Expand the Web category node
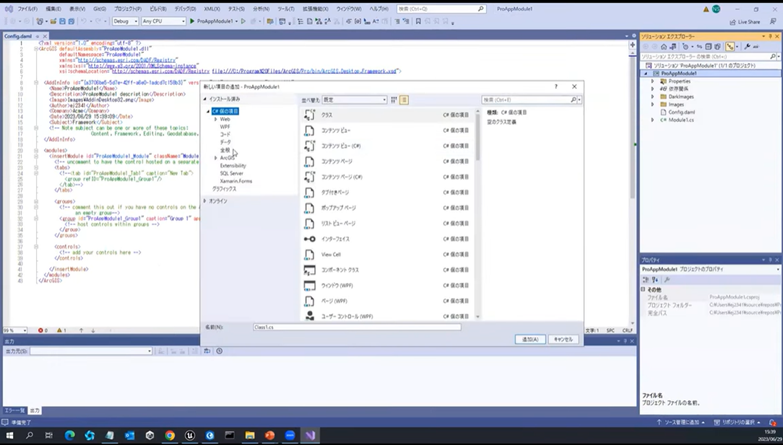783x445 pixels. point(216,119)
